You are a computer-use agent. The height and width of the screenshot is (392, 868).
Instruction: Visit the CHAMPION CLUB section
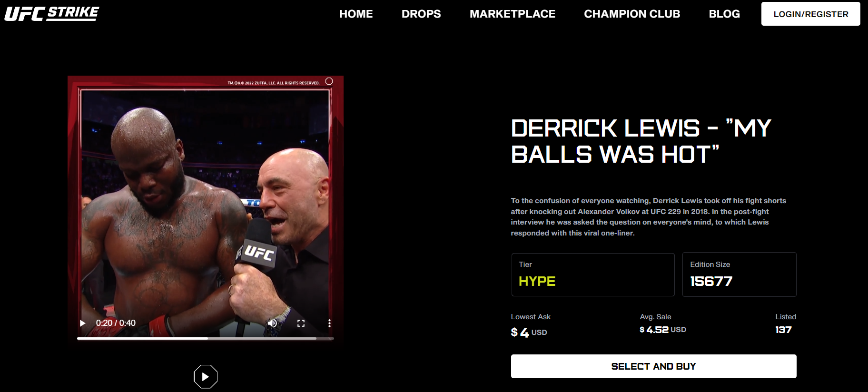(632, 14)
